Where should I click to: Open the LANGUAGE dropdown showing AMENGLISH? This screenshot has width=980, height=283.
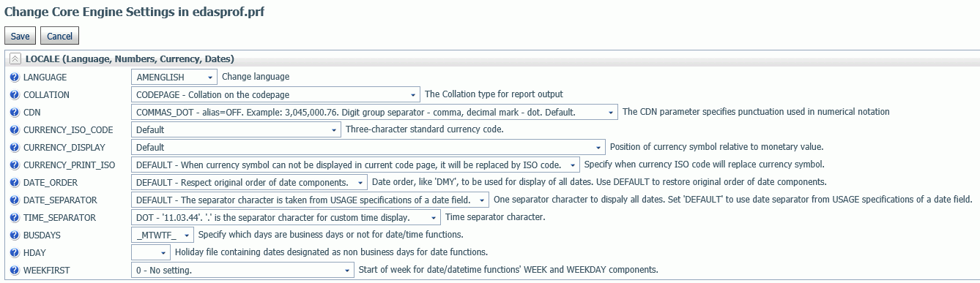point(174,77)
